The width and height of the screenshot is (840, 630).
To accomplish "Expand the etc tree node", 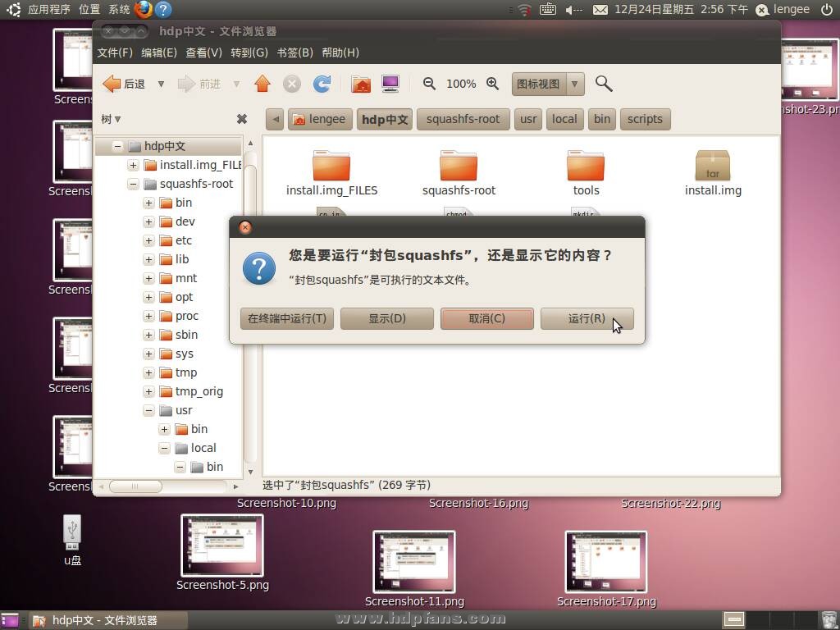I will pos(149,240).
